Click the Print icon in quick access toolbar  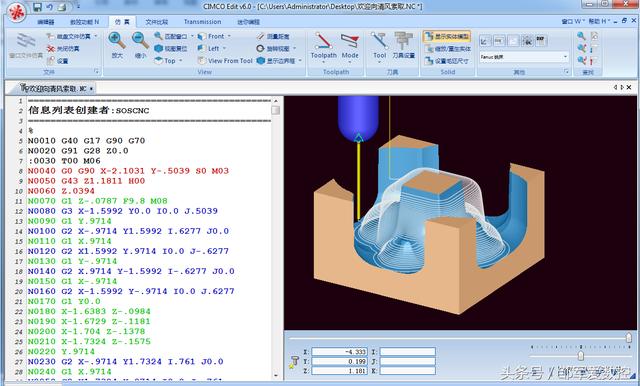pyautogui.click(x=62, y=7)
